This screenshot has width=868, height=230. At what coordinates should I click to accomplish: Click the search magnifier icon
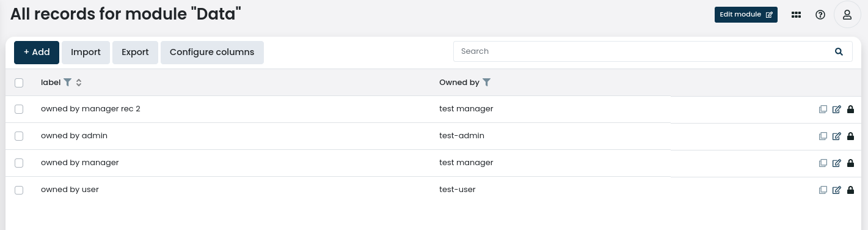click(839, 51)
